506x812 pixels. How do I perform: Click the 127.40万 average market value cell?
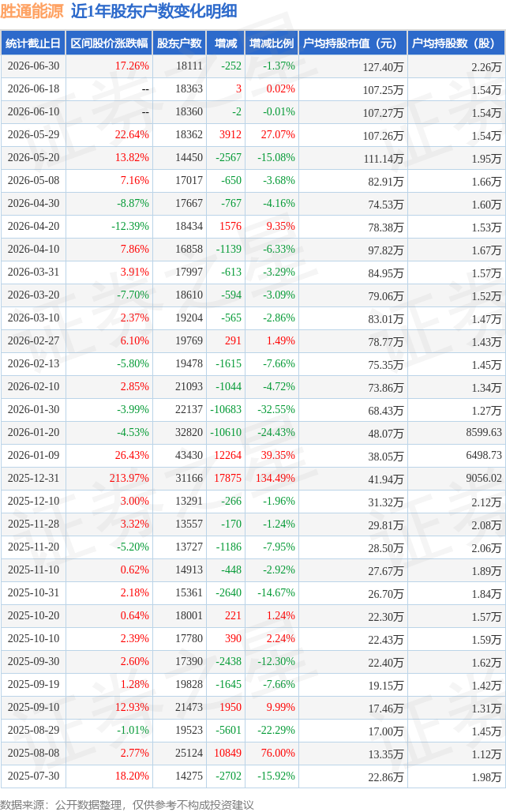pos(383,67)
